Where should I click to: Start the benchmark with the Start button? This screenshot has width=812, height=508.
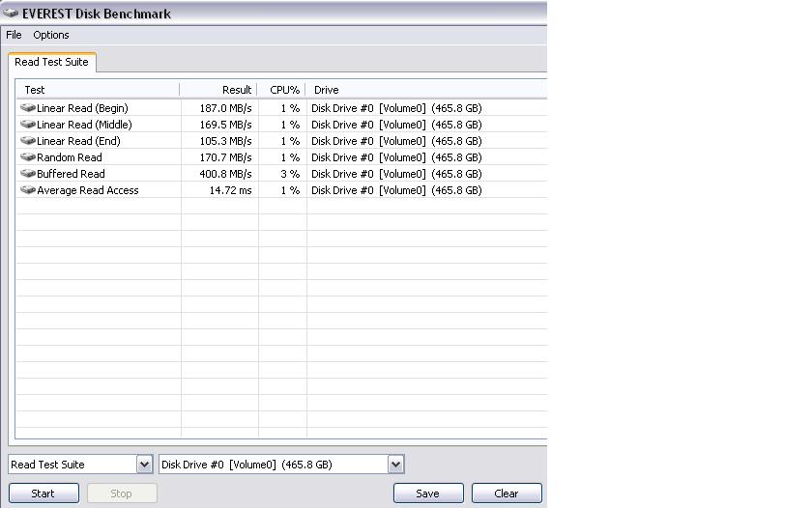pos(44,493)
